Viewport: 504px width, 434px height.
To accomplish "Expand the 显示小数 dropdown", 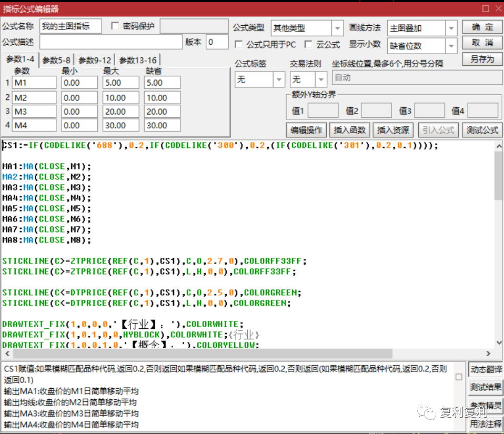I will coord(451,46).
